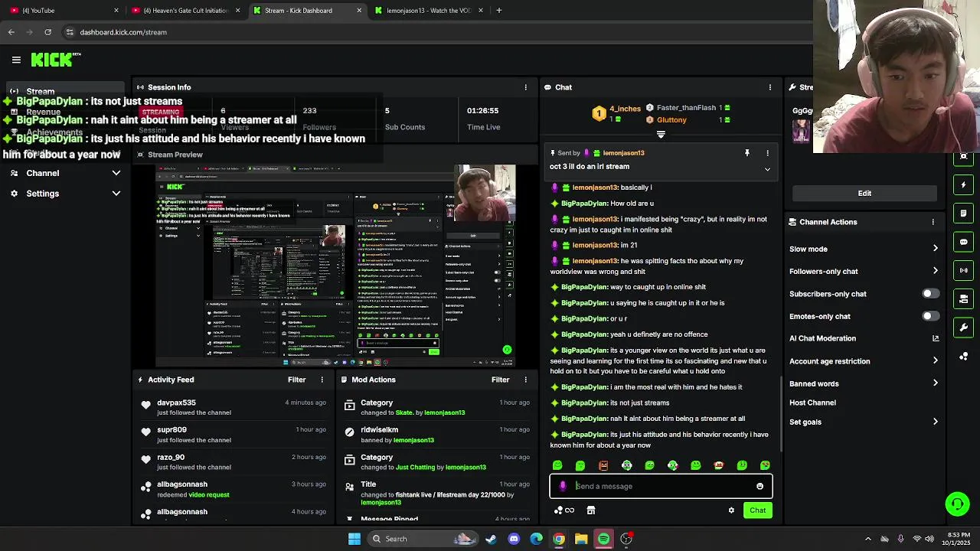Click 4_inches in the chat leaderboard

(625, 109)
